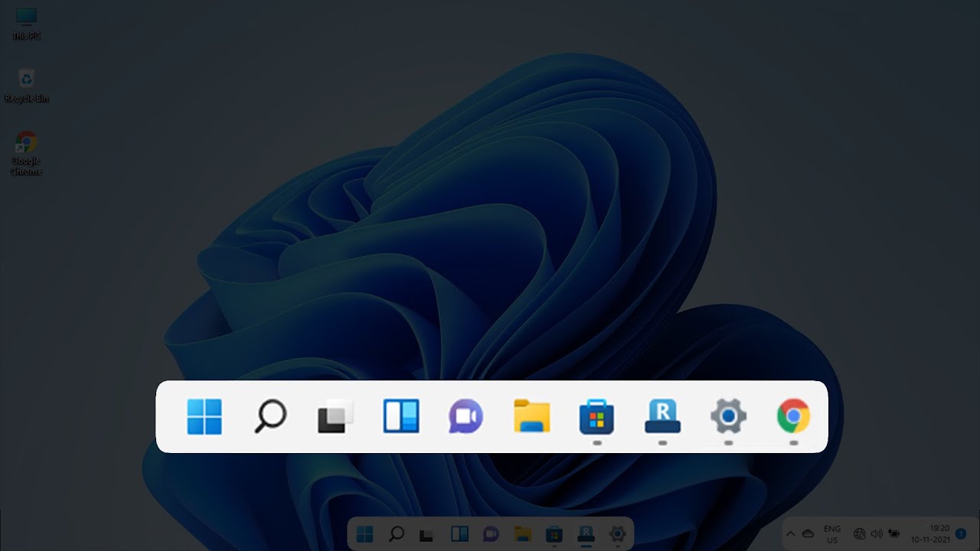Open Google Chrome in the enlarged taskbar
Viewport: 980px width, 551px height.
point(793,416)
